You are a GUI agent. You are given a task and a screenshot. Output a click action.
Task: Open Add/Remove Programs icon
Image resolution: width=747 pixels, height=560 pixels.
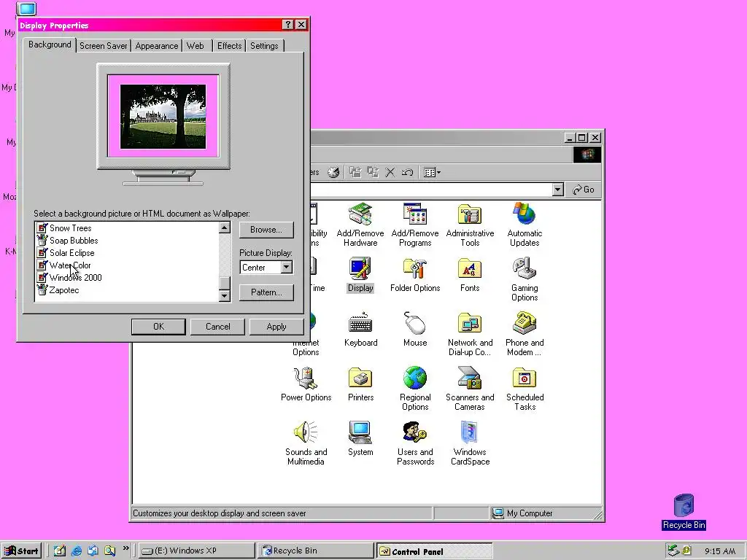click(x=415, y=224)
